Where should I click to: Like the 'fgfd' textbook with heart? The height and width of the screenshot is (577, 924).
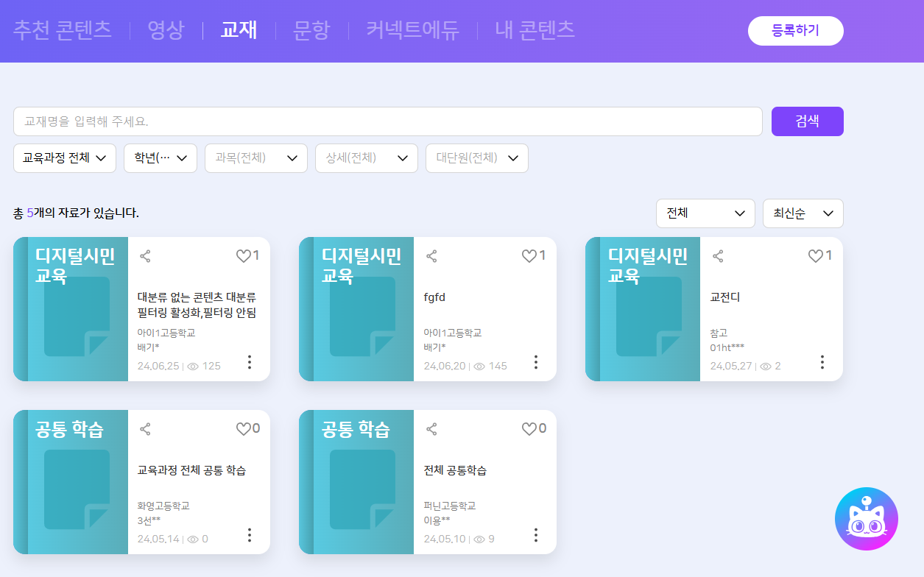[529, 256]
